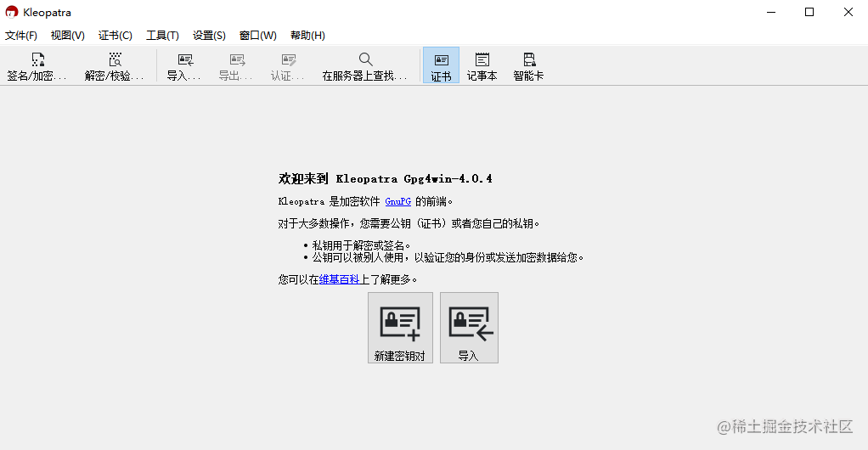Follow the GnuPG hyperlink

click(398, 201)
